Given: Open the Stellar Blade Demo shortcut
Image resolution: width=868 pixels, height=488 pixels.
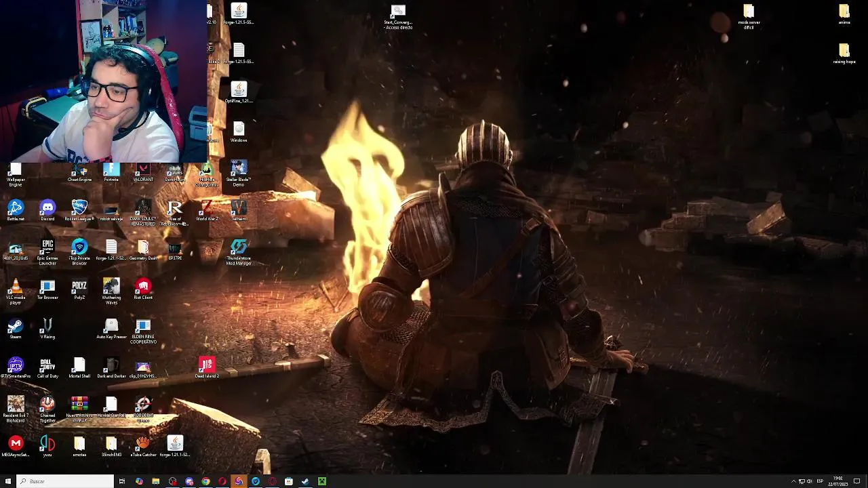Looking at the screenshot, I should (239, 174).
